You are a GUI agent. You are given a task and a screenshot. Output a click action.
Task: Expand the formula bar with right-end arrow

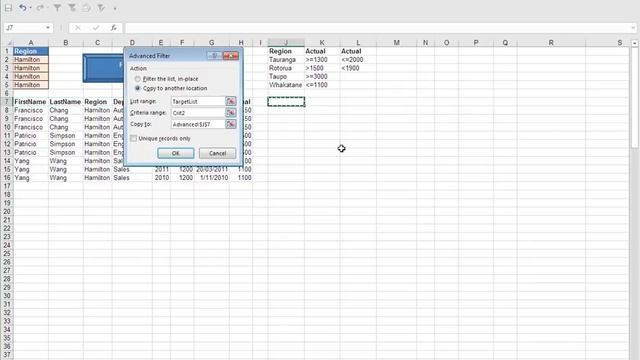(x=633, y=28)
